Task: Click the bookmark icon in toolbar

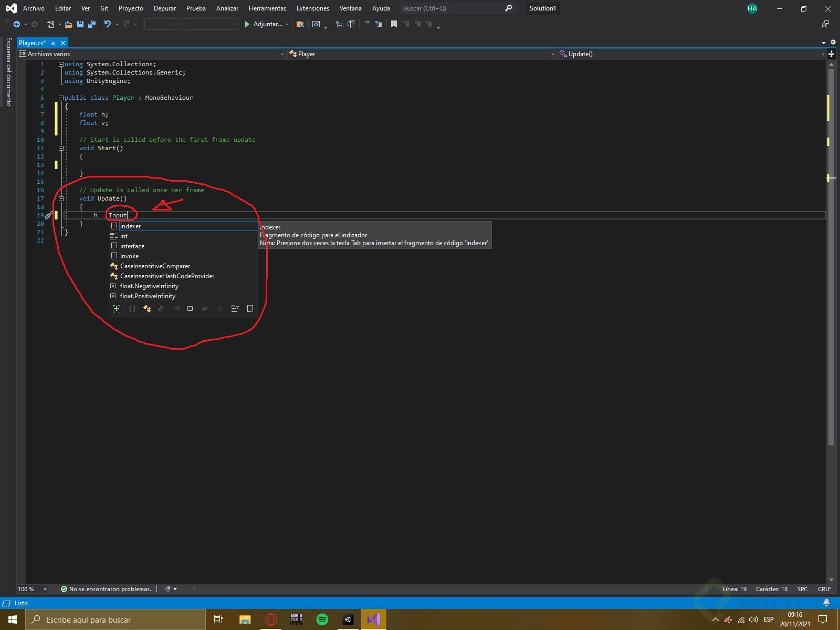Action: [x=394, y=24]
